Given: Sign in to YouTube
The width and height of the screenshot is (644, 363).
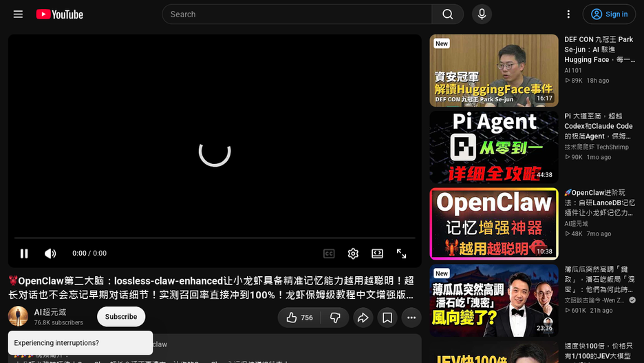Looking at the screenshot, I should [609, 14].
